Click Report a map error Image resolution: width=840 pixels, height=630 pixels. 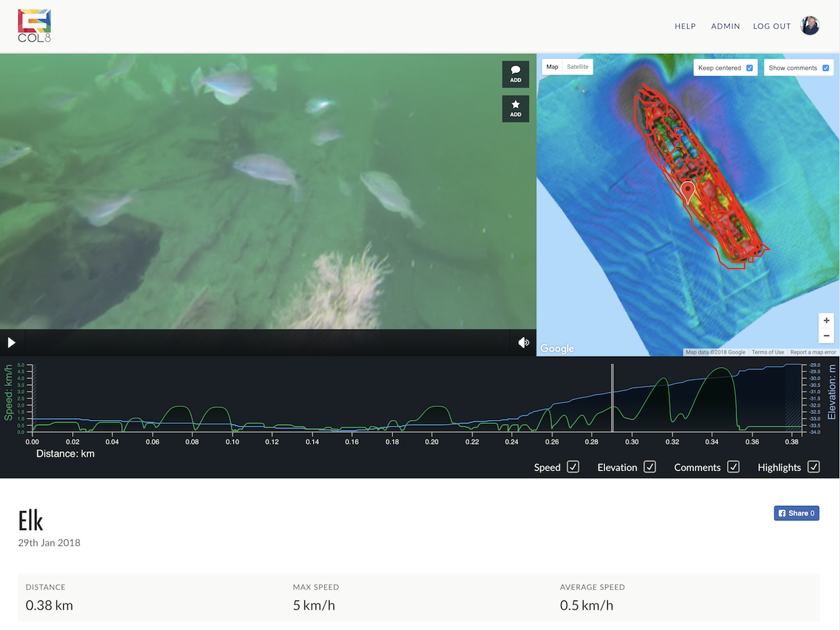click(813, 352)
